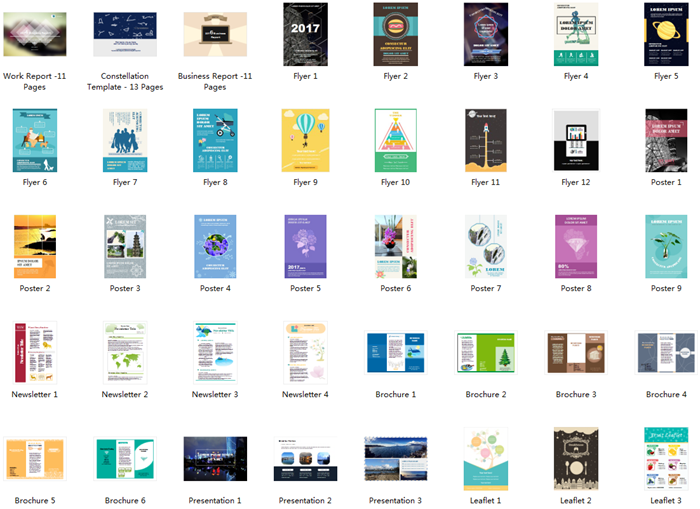Click the "Poster 4" caption
700x509 pixels.
click(215, 288)
